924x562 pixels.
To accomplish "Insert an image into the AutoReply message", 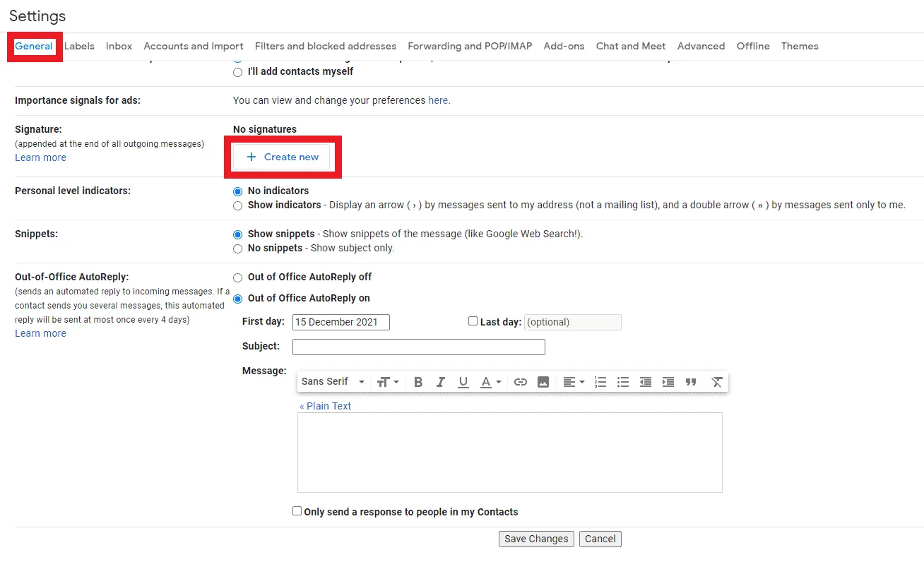I will pyautogui.click(x=543, y=382).
